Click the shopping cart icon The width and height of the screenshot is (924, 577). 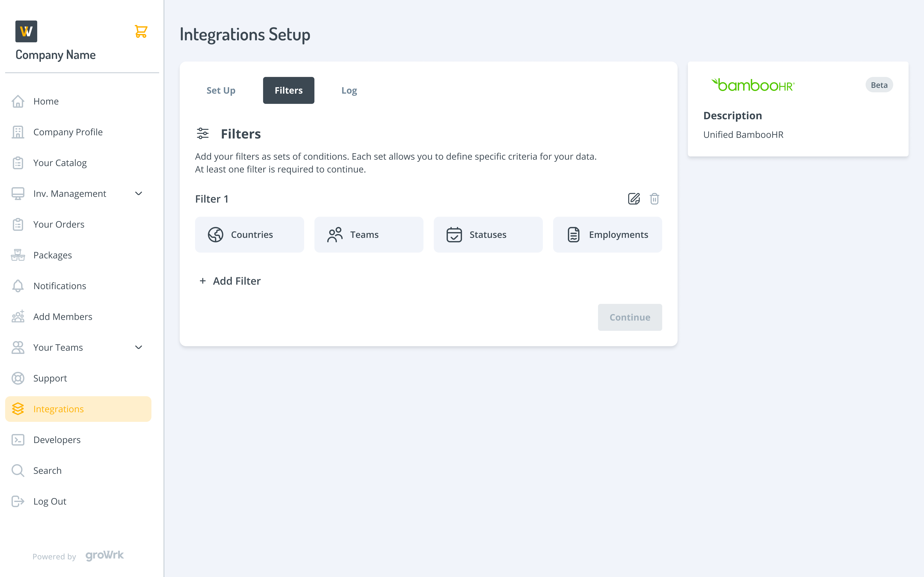141,31
